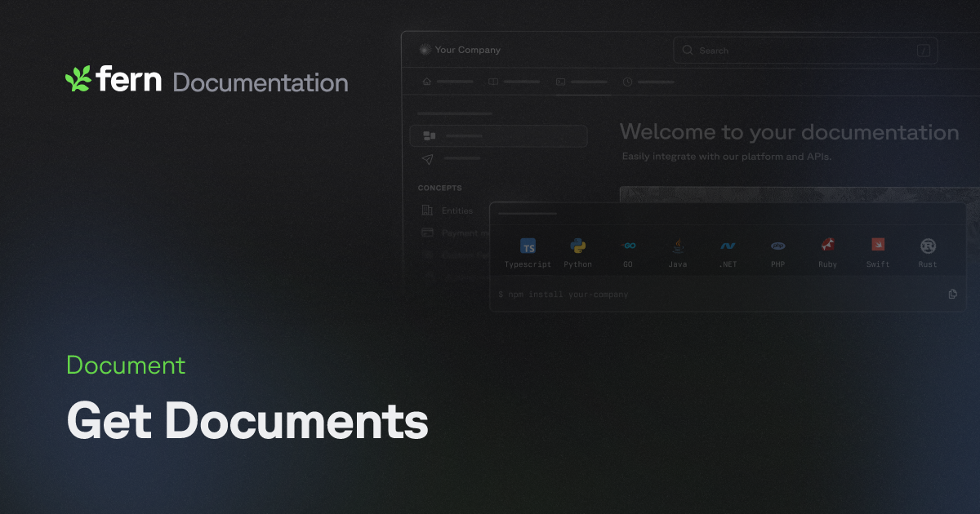
Task: Select the Typescript SDK icon
Action: 528,247
